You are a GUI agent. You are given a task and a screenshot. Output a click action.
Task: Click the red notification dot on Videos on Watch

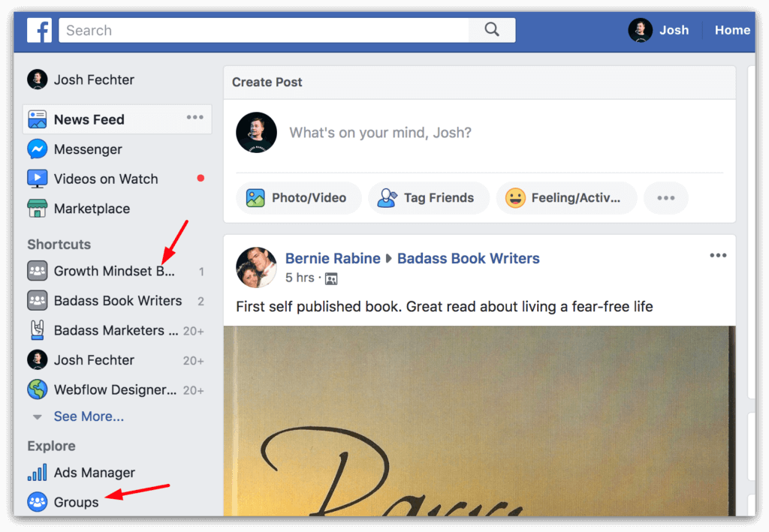tap(201, 179)
